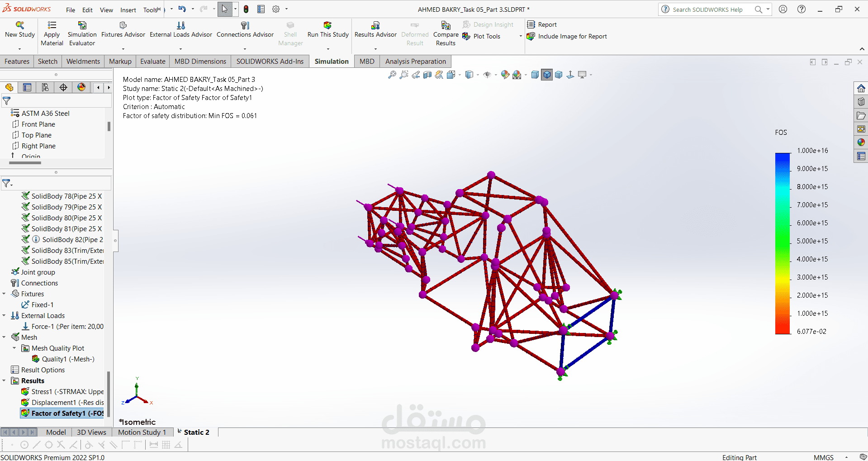
Task: Open the File Explorer task pane icon
Action: 861,115
